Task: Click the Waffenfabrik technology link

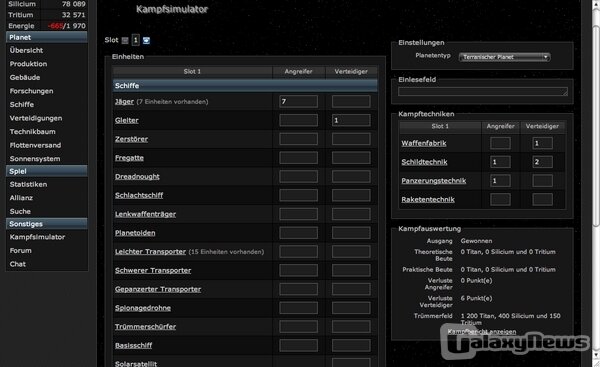Action: coord(424,144)
